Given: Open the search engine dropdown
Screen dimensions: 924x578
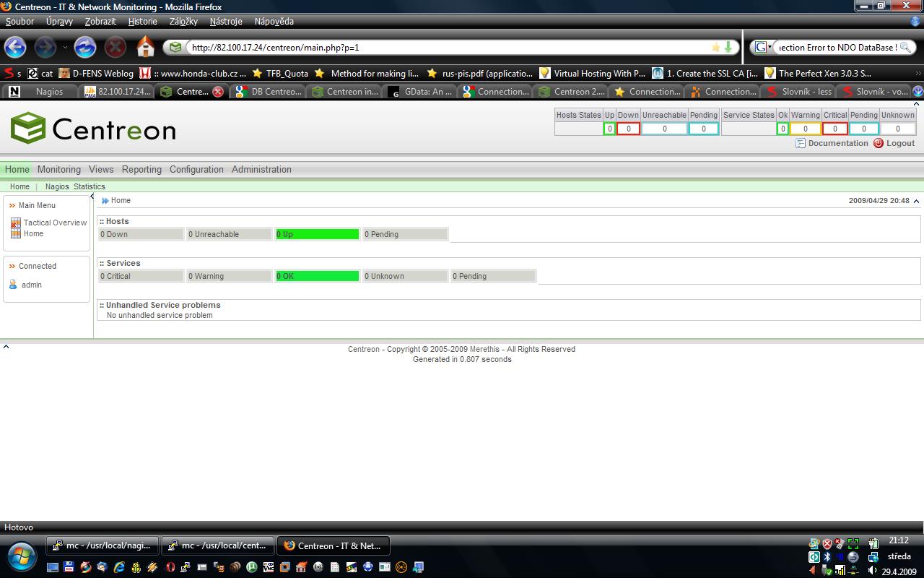Looking at the screenshot, I should point(763,47).
